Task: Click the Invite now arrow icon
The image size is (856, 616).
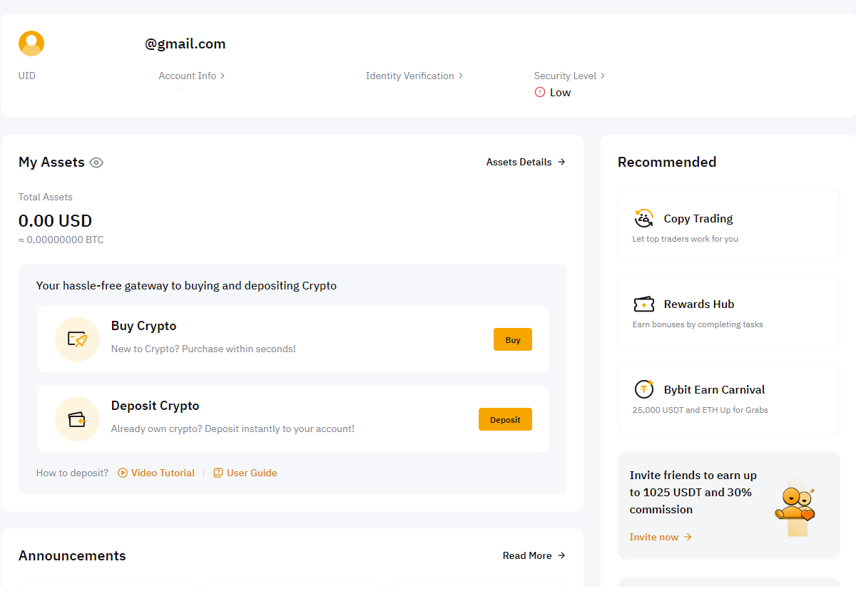Action: tap(688, 537)
